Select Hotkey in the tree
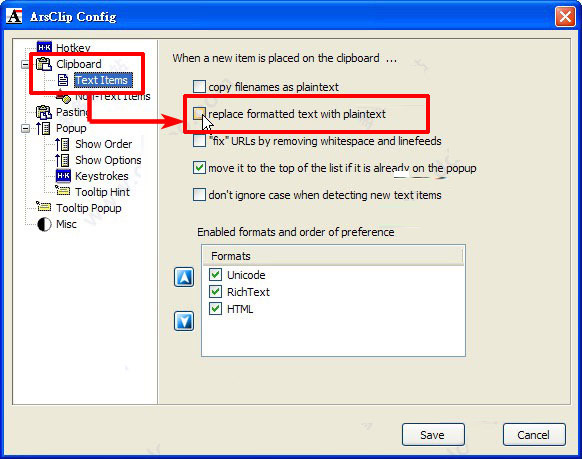 coord(73,48)
